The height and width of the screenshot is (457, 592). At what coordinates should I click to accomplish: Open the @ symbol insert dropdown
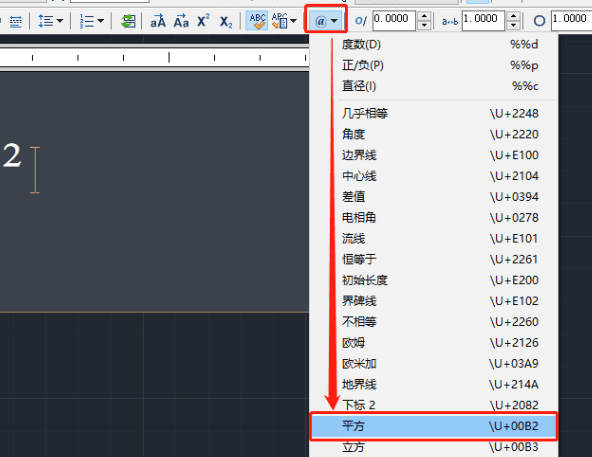point(325,21)
